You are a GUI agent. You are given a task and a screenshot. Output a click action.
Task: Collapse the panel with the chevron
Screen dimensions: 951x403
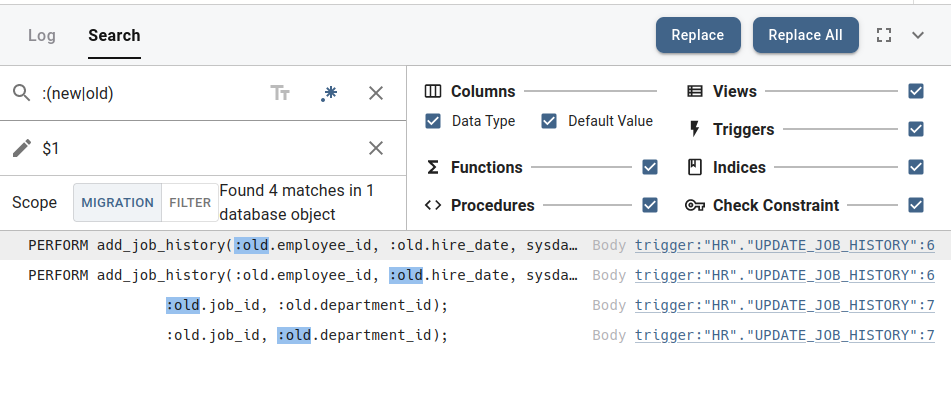(918, 35)
